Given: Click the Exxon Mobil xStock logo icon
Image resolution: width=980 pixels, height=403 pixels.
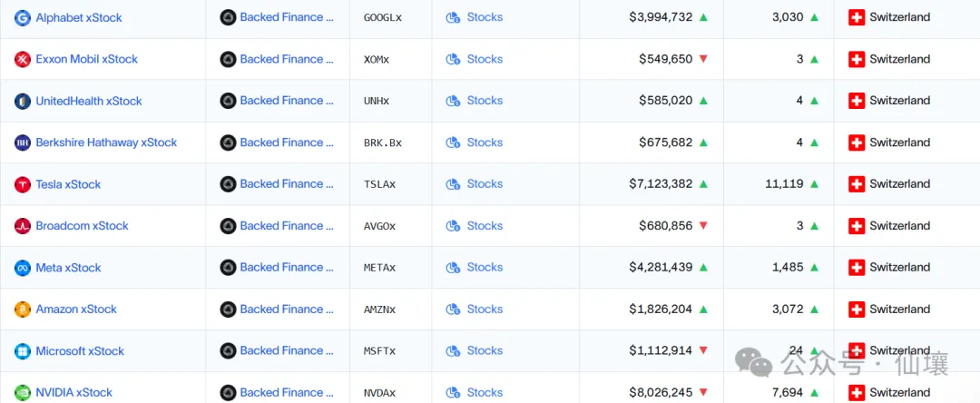Looking at the screenshot, I should pyautogui.click(x=23, y=59).
